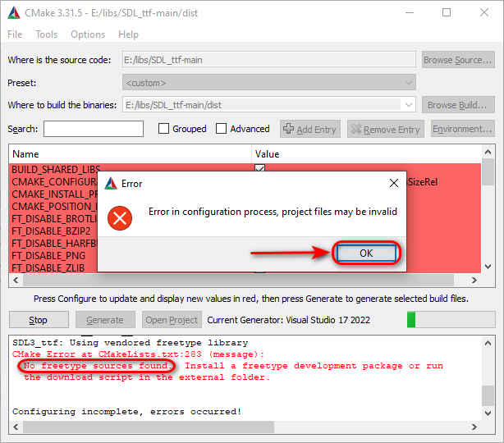
Task: Click Browse Source button
Action: pos(458,60)
